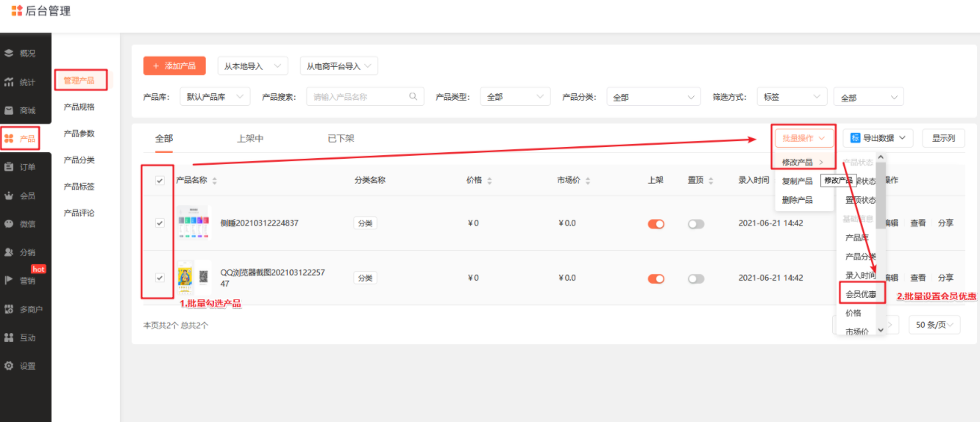
Task: Click the 设置 gear icon in sidebar
Action: pyautogui.click(x=9, y=365)
